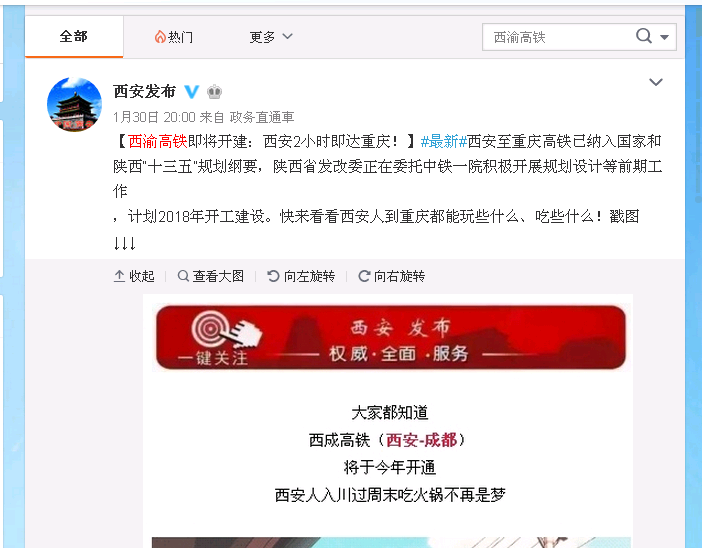Click the 一键关注 red banner
Image resolution: width=702 pixels, height=548 pixels.
pyautogui.click(x=390, y=338)
